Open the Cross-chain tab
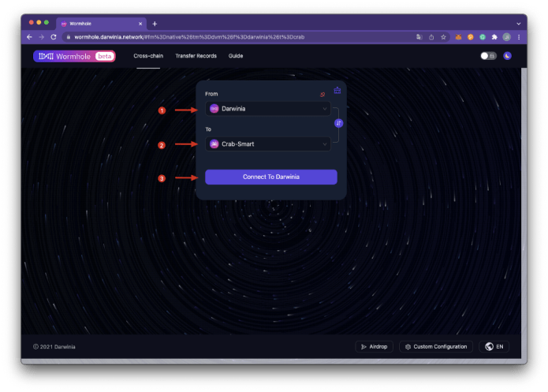Image resolution: width=548 pixels, height=392 pixels. 148,56
